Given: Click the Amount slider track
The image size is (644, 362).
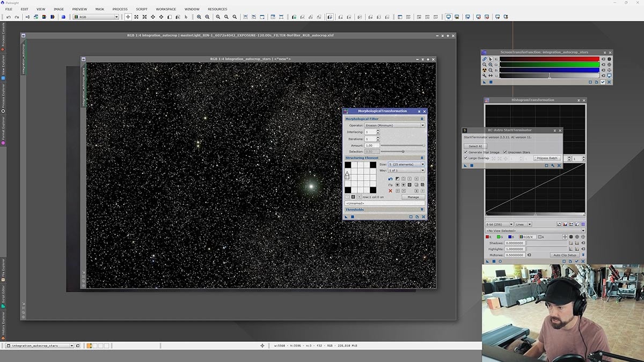Looking at the screenshot, I should coord(402,145).
